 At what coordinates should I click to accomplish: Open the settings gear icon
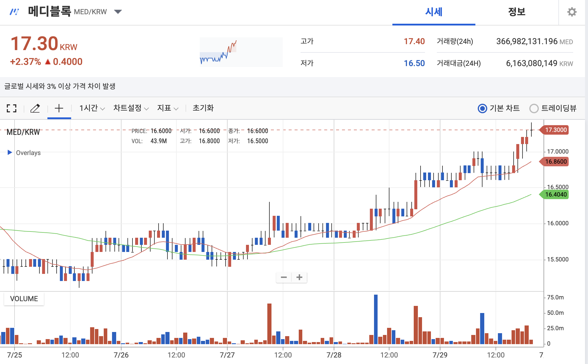tap(572, 12)
